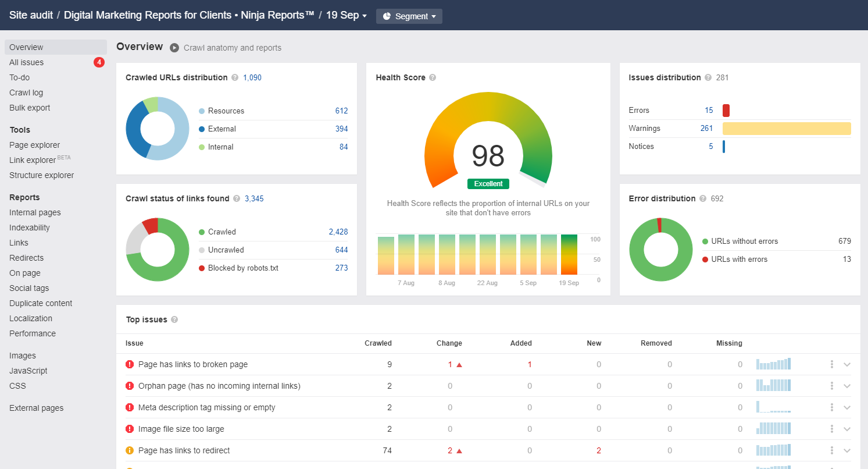Click the sparkline chart for "Meta description tag missing or empty"
Screen dimensions: 868x469
pyautogui.click(x=773, y=407)
